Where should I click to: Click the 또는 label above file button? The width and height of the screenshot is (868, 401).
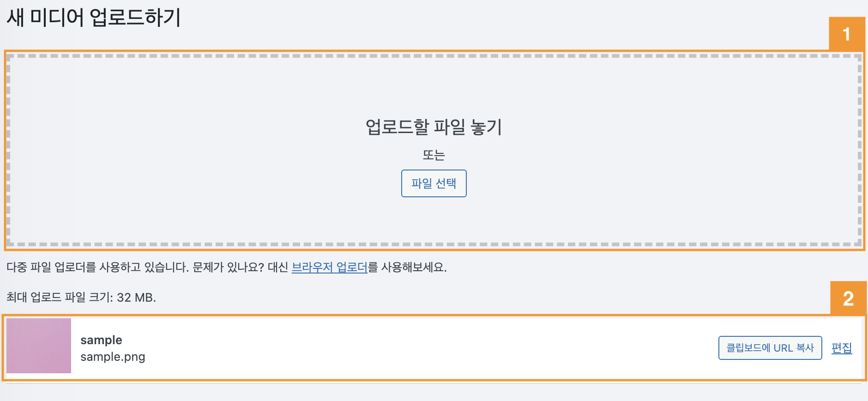point(434,155)
